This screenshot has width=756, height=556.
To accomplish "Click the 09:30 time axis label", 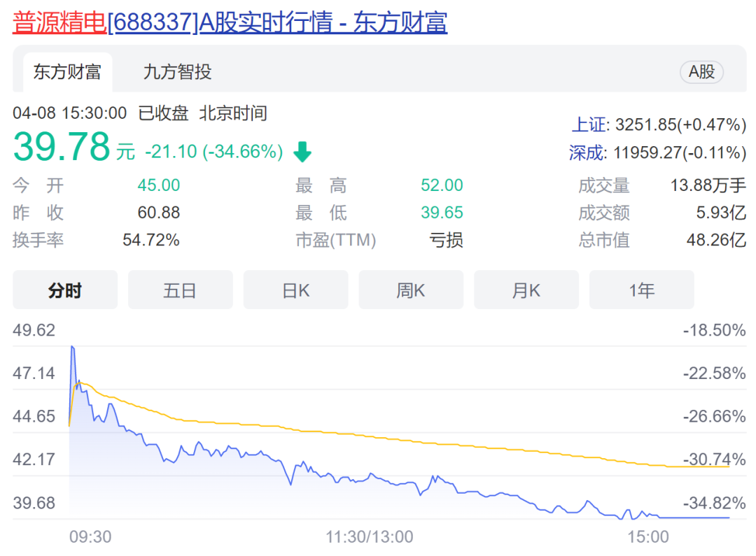I will pos(90,536).
